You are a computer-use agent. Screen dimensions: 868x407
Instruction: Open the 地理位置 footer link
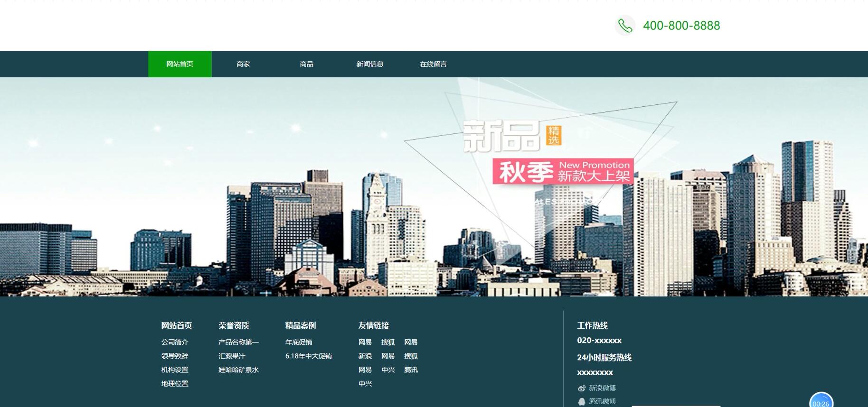pyautogui.click(x=175, y=383)
